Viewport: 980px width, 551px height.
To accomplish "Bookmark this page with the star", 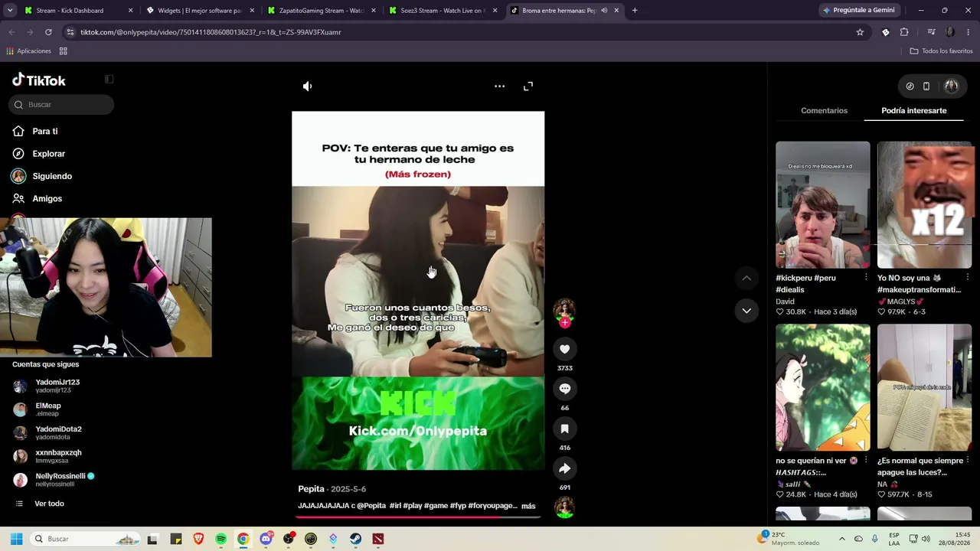I will [860, 32].
